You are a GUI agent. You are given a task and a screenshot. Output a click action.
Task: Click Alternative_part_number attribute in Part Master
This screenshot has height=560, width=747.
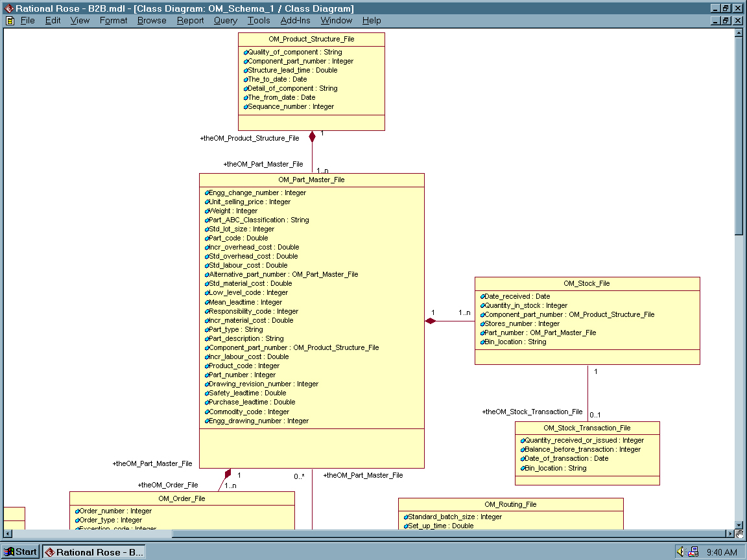281,274
